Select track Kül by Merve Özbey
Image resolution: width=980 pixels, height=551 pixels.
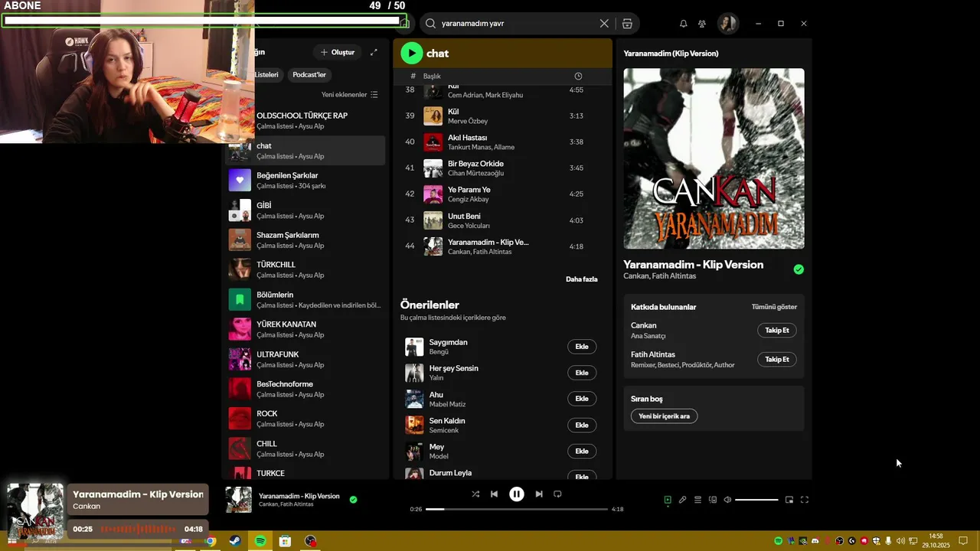pos(502,116)
